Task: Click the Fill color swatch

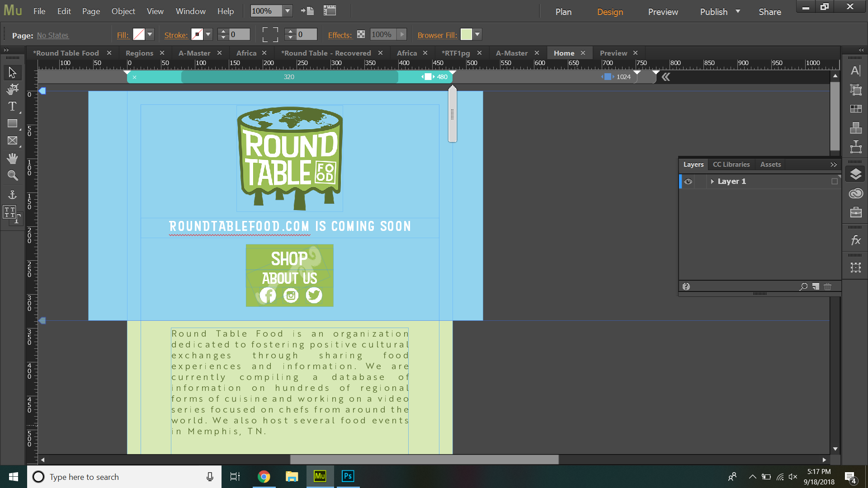Action: (139, 34)
